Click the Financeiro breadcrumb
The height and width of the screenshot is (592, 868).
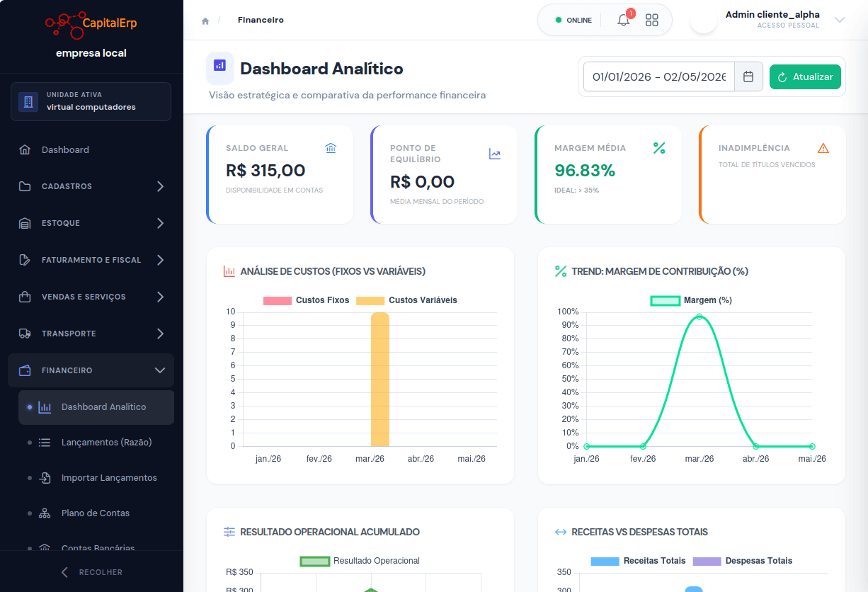(x=261, y=20)
